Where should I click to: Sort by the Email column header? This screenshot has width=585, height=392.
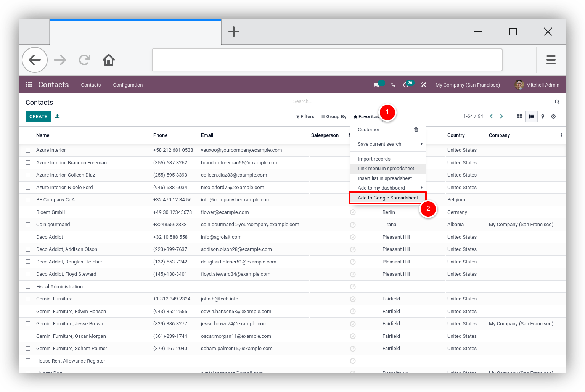[207, 135]
